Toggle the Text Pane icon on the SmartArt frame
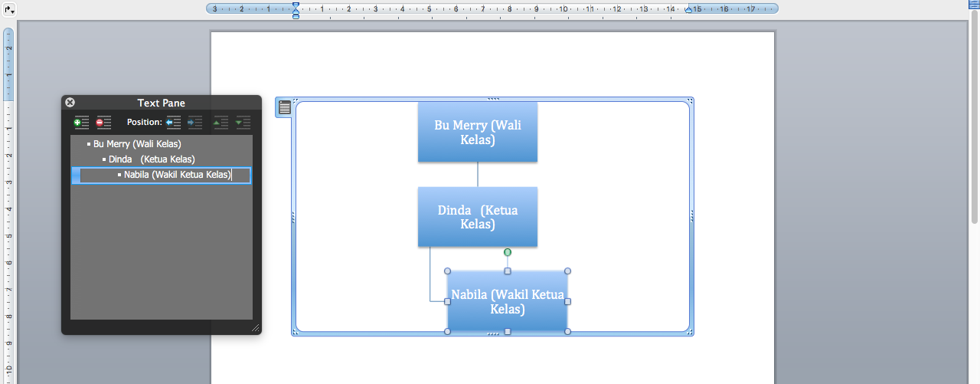 pyautogui.click(x=284, y=108)
